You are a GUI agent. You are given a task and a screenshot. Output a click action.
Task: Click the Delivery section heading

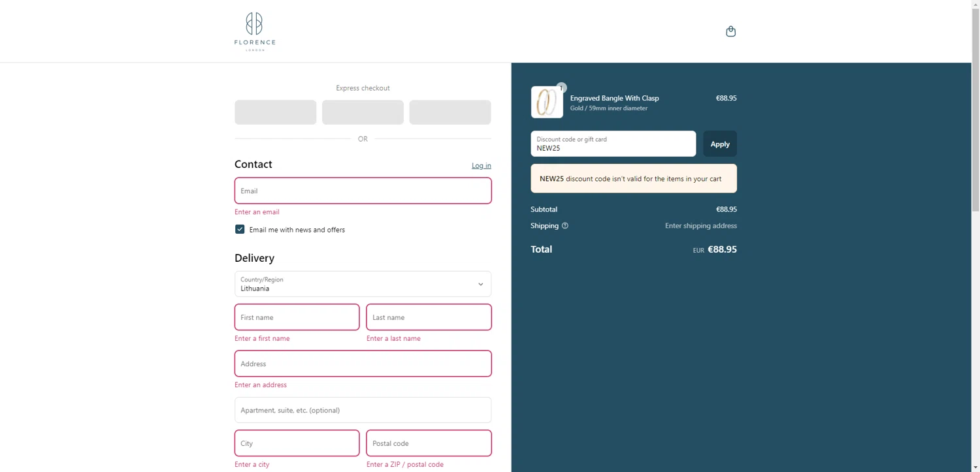click(x=254, y=258)
